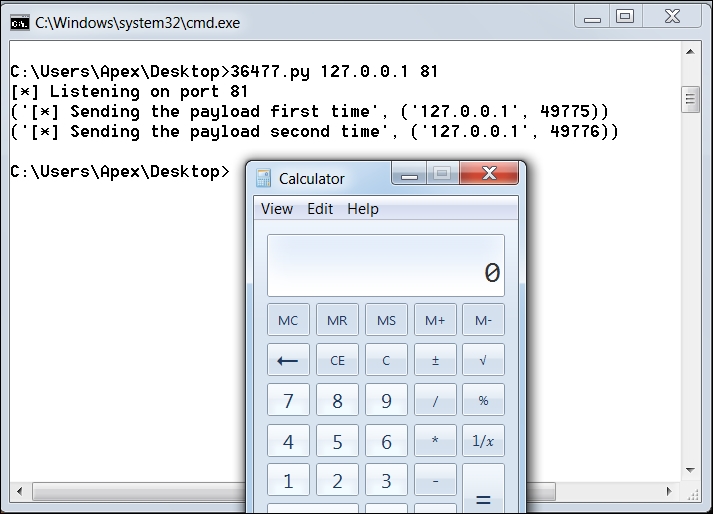Viewport: 713px width, 514px height.
Task: Click the cmd horizontal scrollbar left arrow
Action: click(x=19, y=491)
